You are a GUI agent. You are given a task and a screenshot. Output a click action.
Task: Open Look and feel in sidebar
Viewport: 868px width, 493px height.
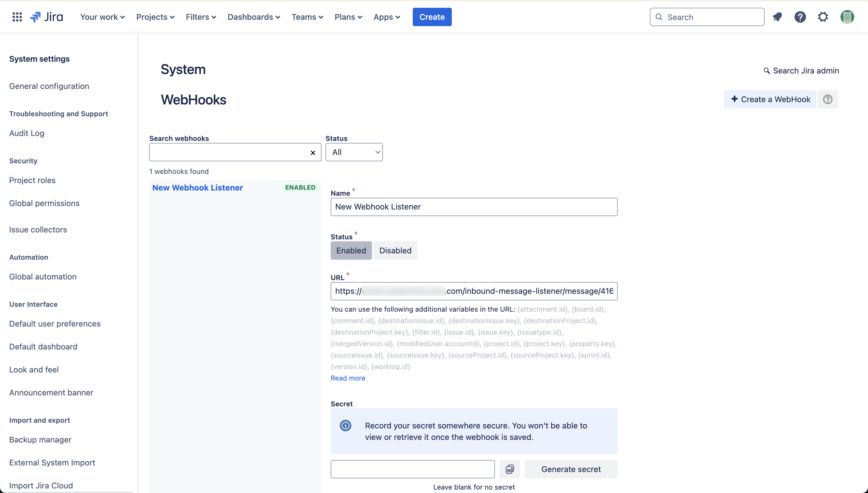point(34,369)
